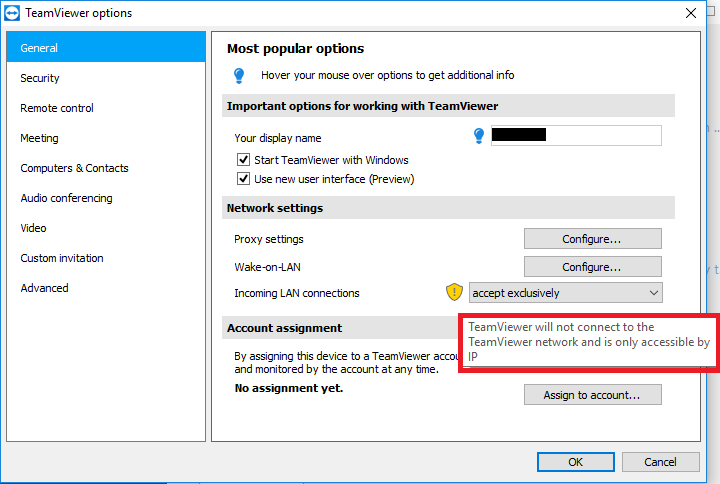Disable Use new user interface checkbox
The width and height of the screenshot is (720, 484).
pos(243,179)
